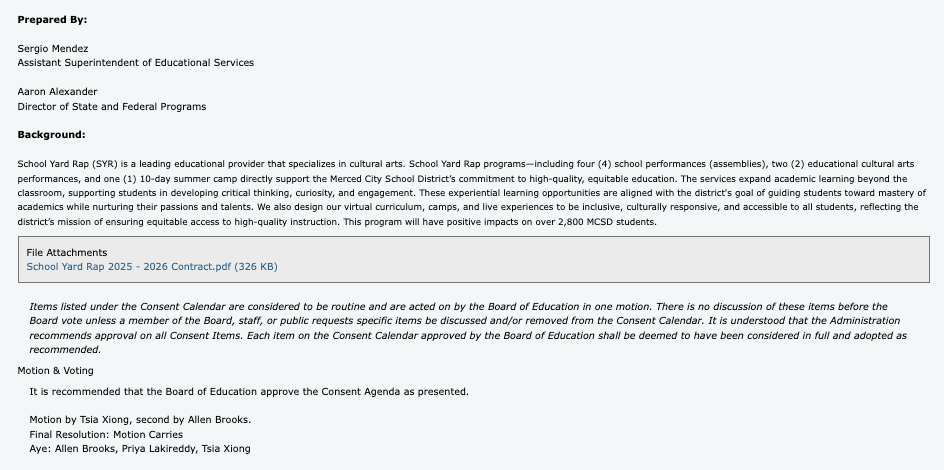Select the name Aaron Alexander
The image size is (944, 470).
tap(57, 92)
